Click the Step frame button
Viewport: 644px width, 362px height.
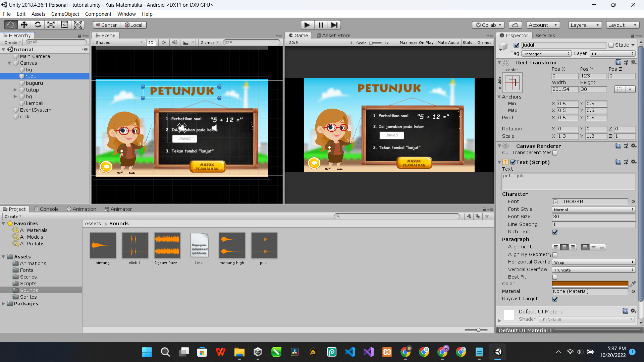(334, 25)
